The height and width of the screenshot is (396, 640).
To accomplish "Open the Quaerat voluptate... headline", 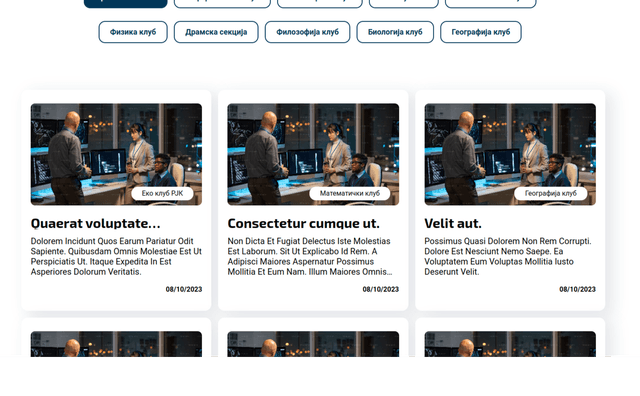I will click(x=96, y=223).
